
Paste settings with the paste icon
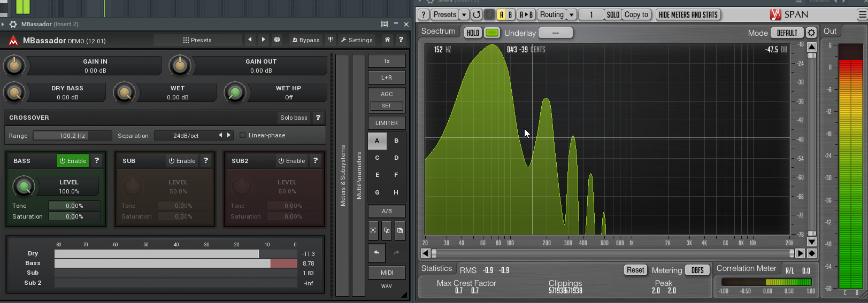click(x=400, y=230)
